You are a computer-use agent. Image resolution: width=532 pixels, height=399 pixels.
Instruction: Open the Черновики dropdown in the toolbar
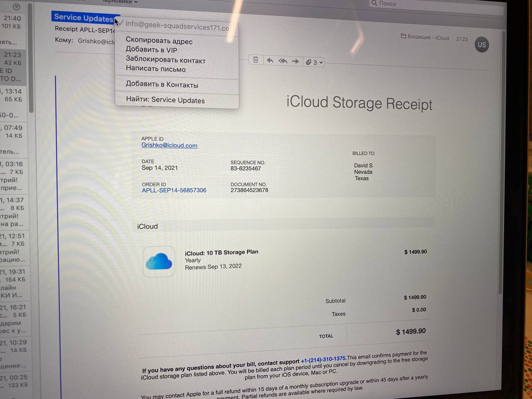pos(120,2)
